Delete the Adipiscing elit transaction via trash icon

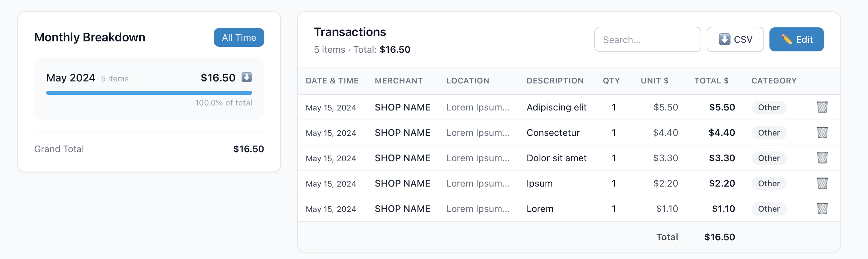pyautogui.click(x=822, y=107)
